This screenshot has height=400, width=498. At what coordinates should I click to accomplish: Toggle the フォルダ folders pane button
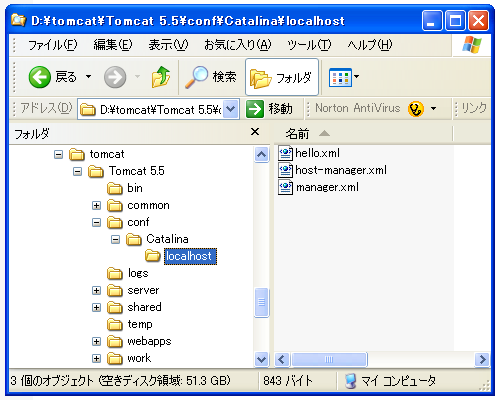[282, 77]
